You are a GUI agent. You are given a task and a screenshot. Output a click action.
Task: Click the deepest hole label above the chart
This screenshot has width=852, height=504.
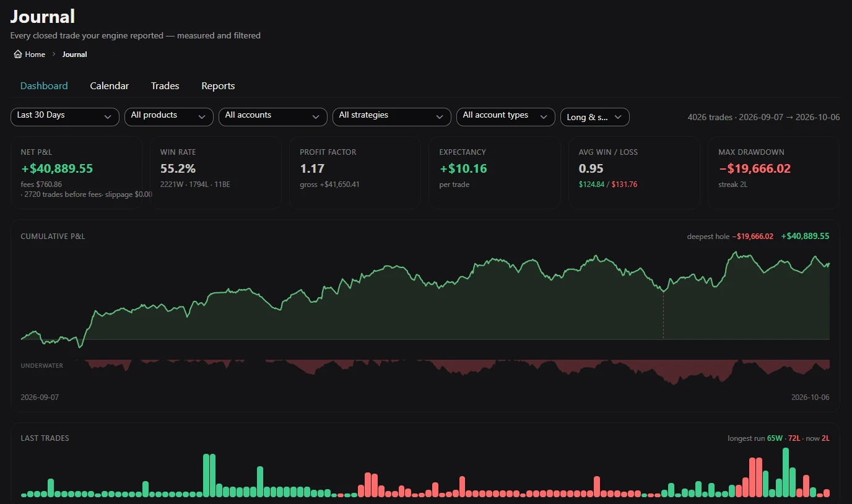708,237
